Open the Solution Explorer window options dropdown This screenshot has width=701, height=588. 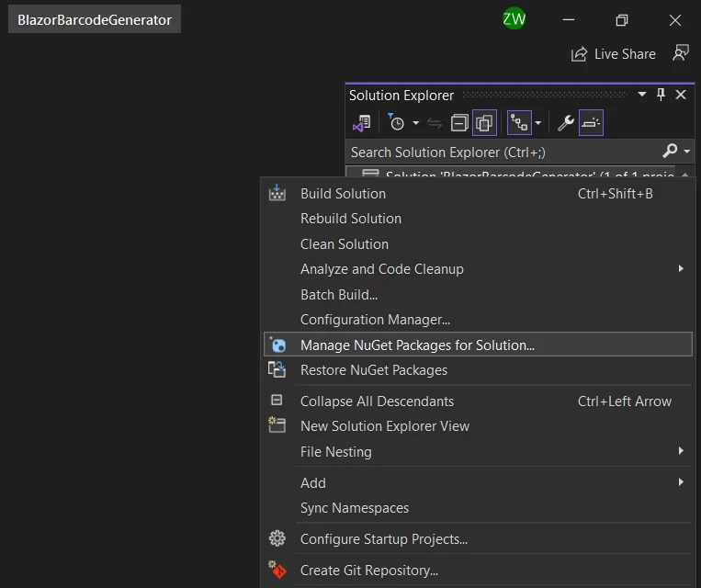tap(642, 95)
